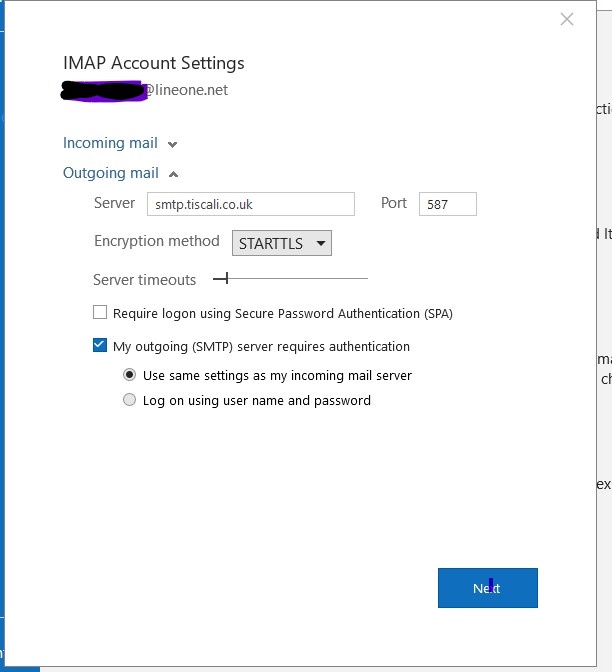This screenshot has height=672, width=612.
Task: Click the IMAP Account Settings title
Action: click(153, 63)
